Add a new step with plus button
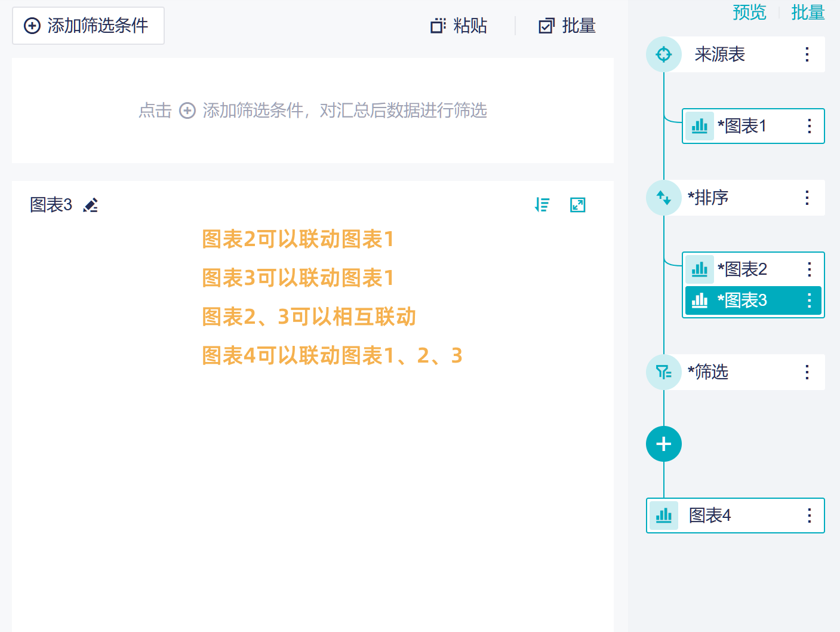The image size is (840, 632). 664,444
